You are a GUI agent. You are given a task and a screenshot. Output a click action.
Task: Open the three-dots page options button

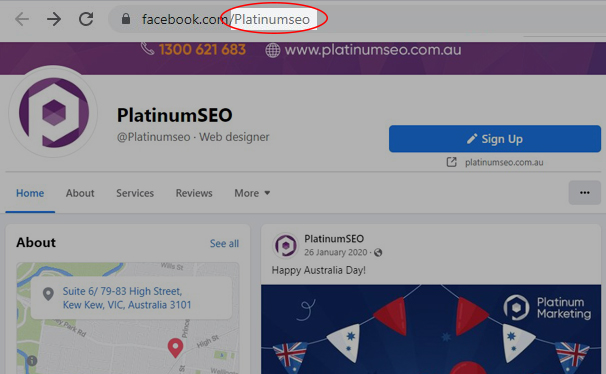(x=584, y=192)
